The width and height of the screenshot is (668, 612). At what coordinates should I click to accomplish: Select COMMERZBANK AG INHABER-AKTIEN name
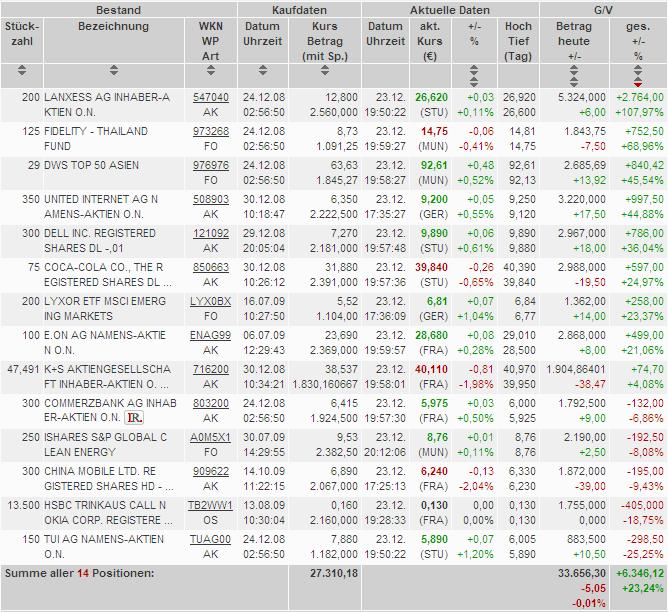click(110, 411)
